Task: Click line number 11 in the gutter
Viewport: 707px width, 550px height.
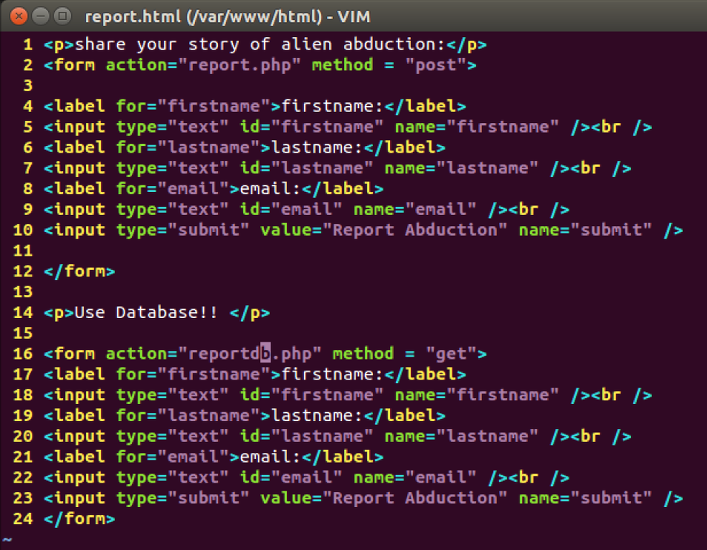Action: (23, 251)
